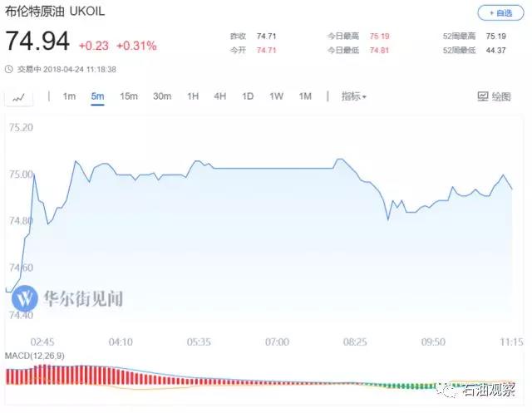
Task: Switch to the 4H timeframe
Action: 219,96
